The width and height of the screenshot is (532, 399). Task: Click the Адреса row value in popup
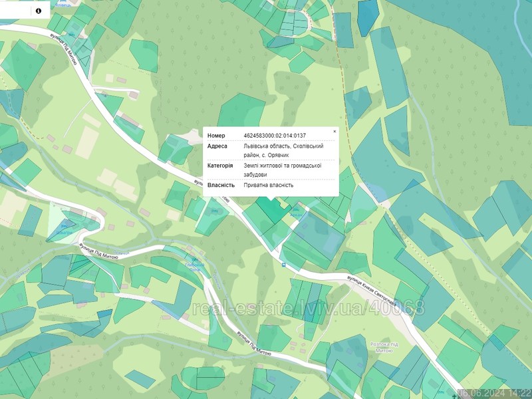click(x=283, y=150)
